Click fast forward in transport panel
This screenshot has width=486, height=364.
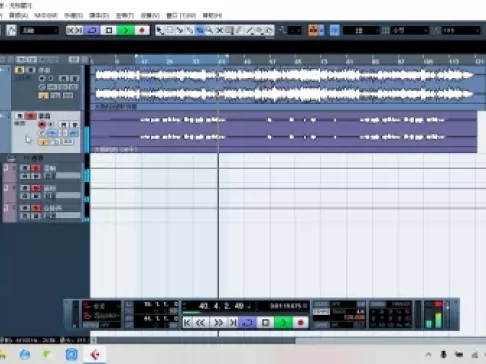point(218,322)
